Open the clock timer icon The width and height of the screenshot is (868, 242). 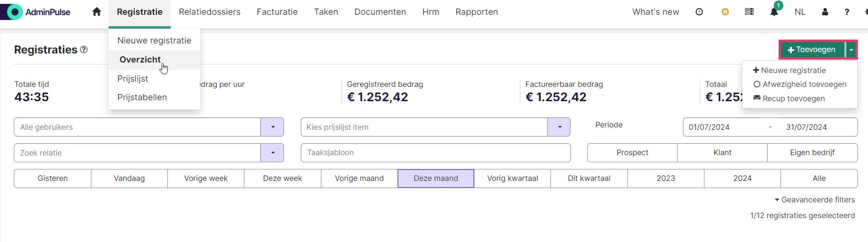[x=699, y=12]
